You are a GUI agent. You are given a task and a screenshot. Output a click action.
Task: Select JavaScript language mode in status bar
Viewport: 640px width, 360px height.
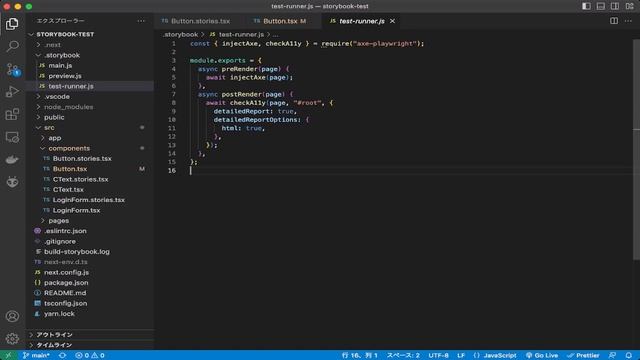(x=495, y=355)
